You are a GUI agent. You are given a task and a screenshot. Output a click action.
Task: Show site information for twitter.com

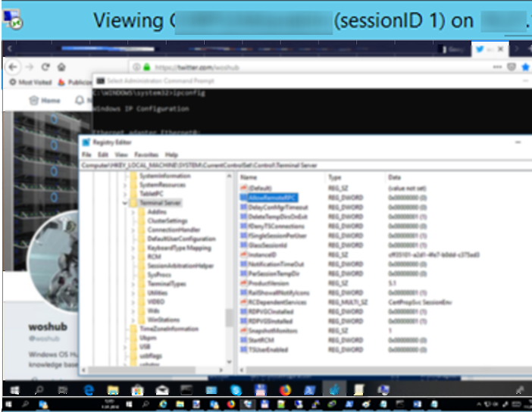[136, 67]
